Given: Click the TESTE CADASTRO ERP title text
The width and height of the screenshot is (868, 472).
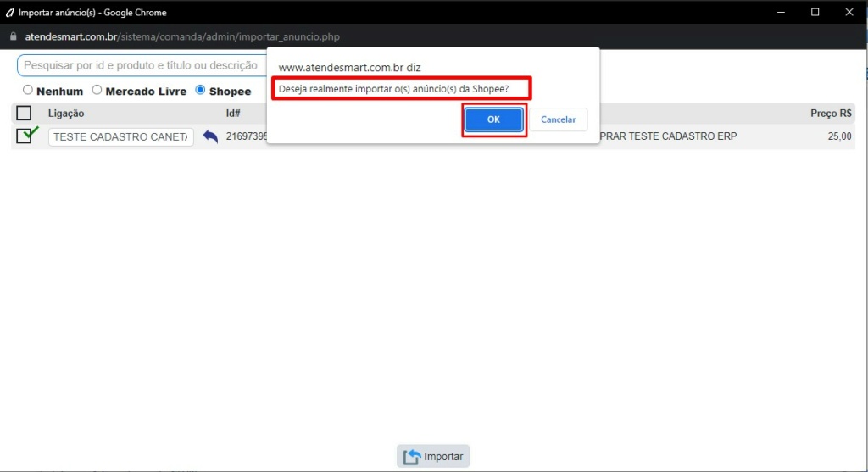Looking at the screenshot, I should click(668, 136).
